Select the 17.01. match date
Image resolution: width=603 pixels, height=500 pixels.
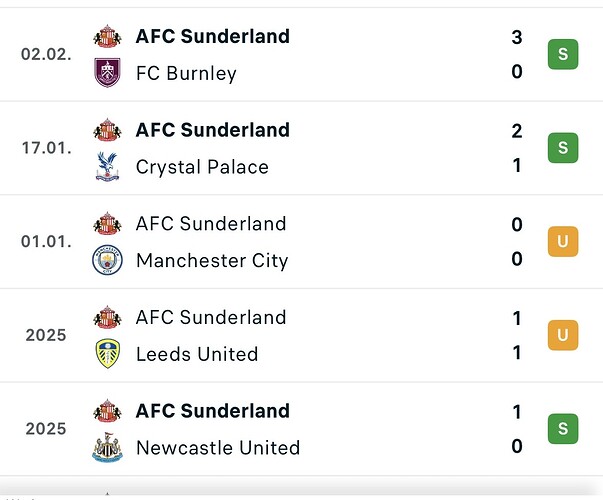pos(44,148)
